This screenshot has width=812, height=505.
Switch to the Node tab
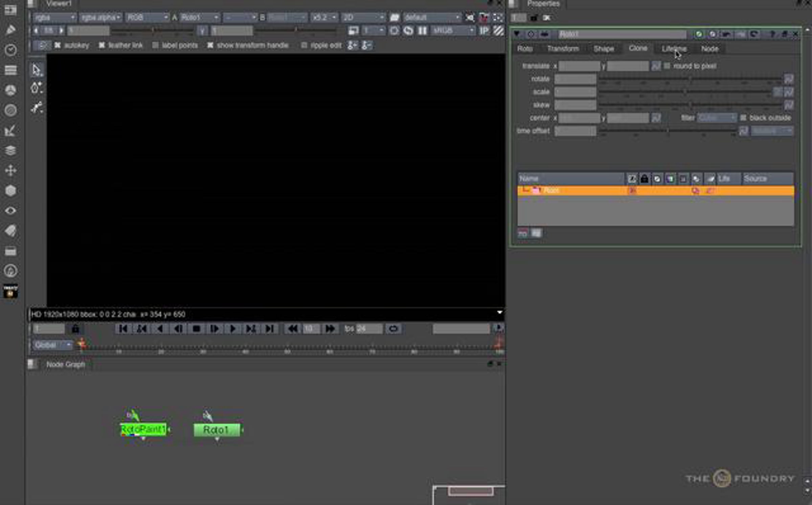pos(709,49)
